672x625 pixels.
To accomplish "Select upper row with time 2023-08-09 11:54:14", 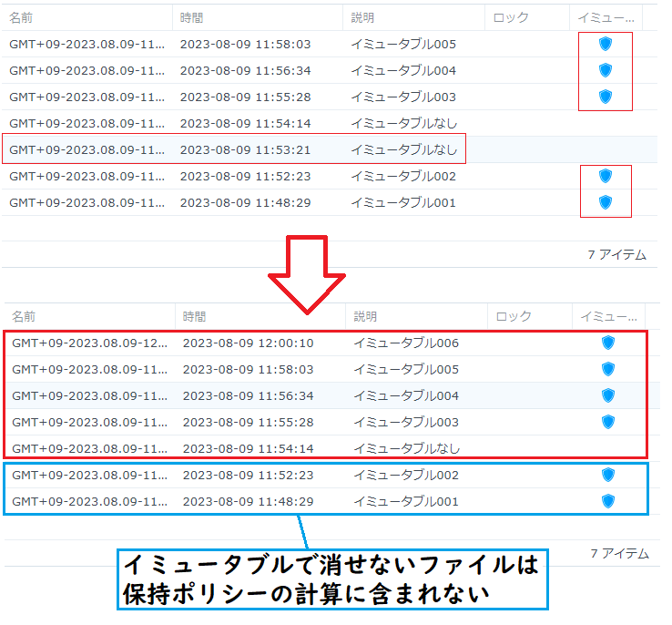I will click(329, 124).
